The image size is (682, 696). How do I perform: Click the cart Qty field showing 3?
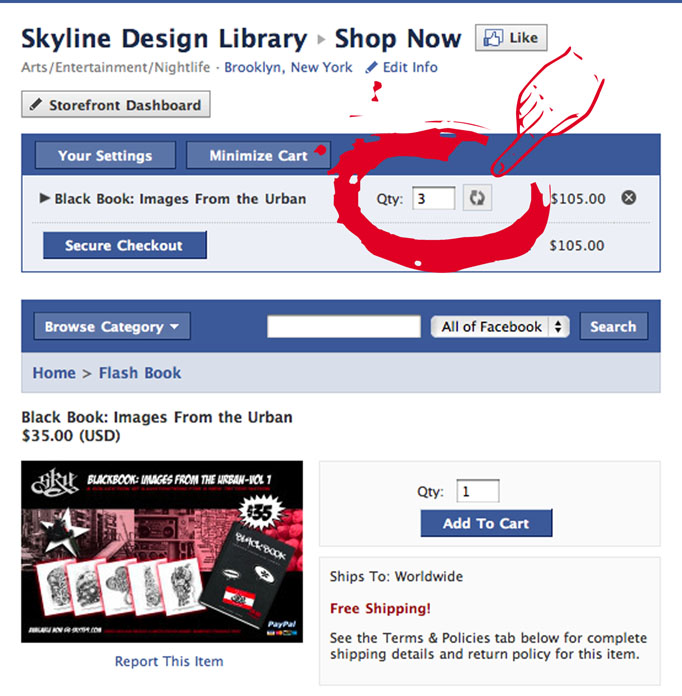point(434,198)
